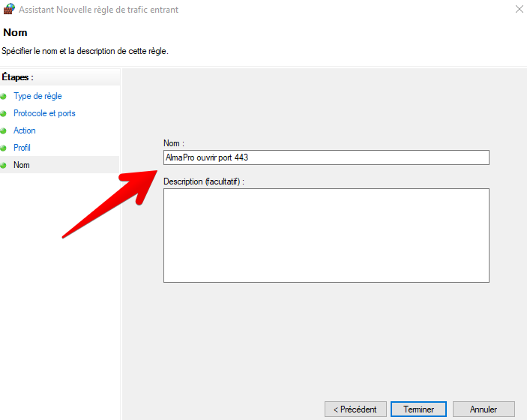This screenshot has height=420, width=527.
Task: Click the Annuler button
Action: tap(484, 409)
